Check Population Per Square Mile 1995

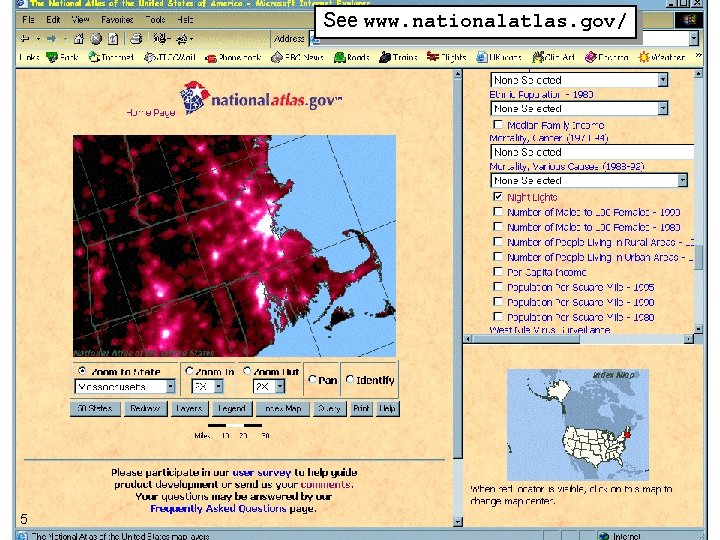click(x=498, y=287)
